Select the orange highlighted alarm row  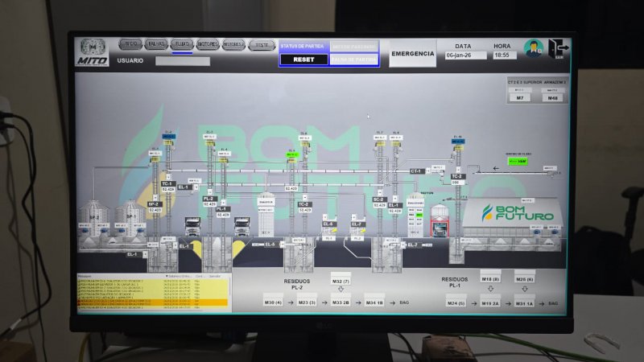[x=152, y=302]
